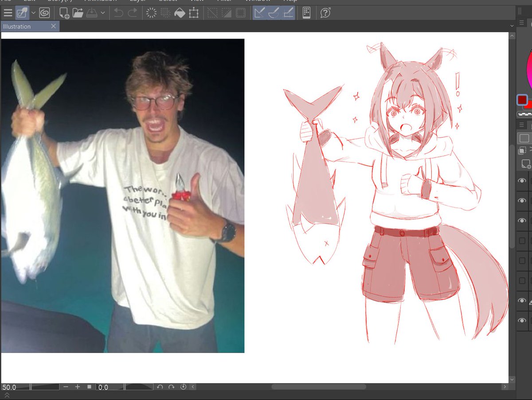Click the Invert Selected Area icon
The image size is (532, 400).
point(226,13)
